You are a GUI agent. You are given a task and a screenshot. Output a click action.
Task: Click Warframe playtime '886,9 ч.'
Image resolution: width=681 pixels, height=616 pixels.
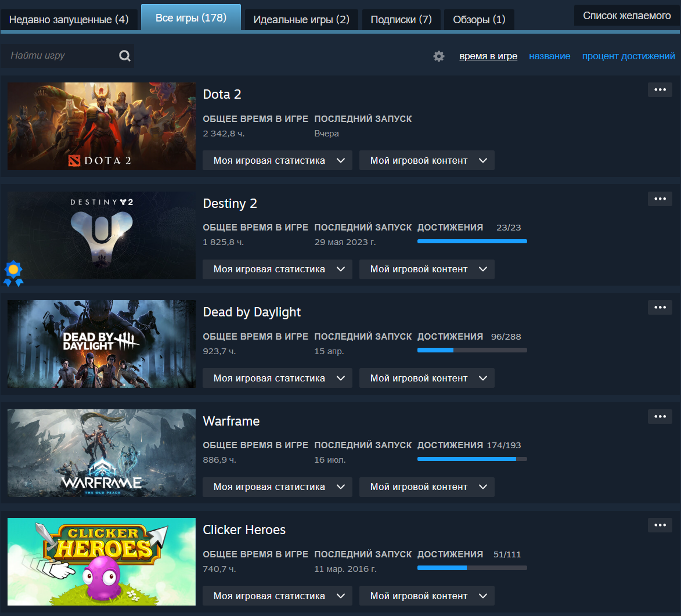[219, 460]
